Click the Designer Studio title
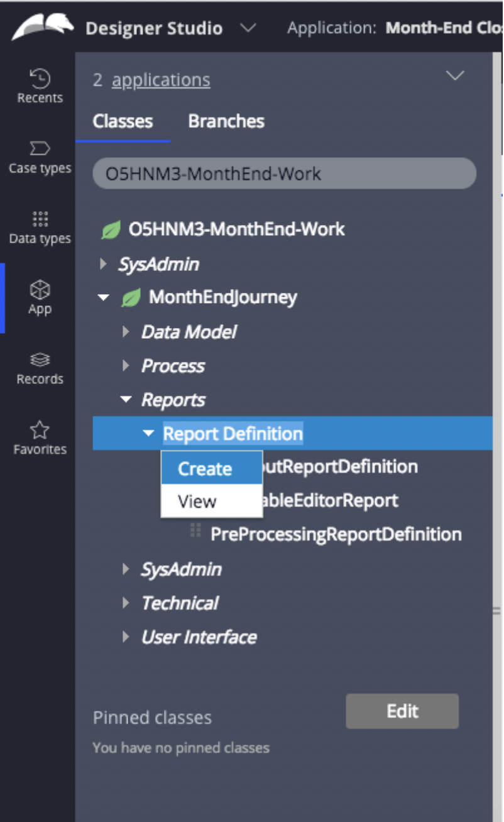The width and height of the screenshot is (504, 822). point(154,28)
